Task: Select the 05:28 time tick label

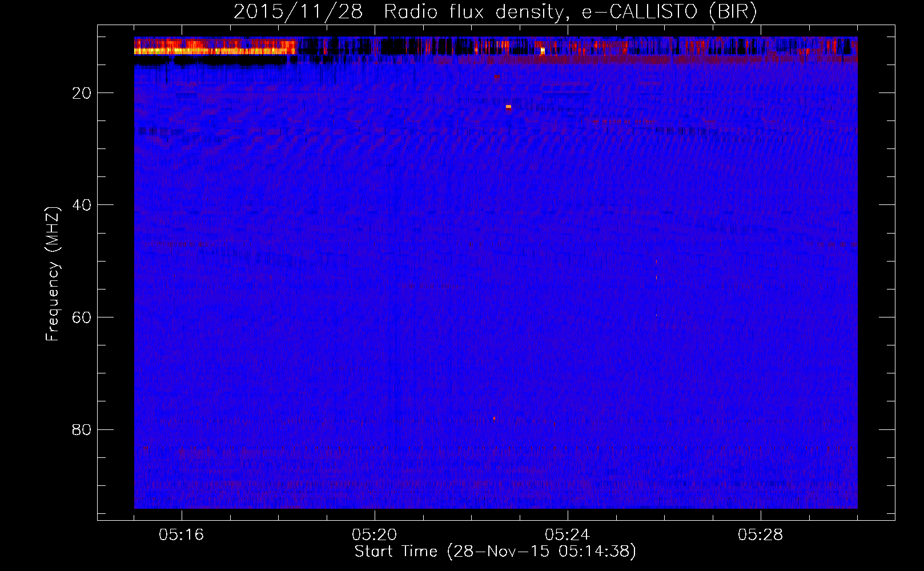Action: click(761, 535)
